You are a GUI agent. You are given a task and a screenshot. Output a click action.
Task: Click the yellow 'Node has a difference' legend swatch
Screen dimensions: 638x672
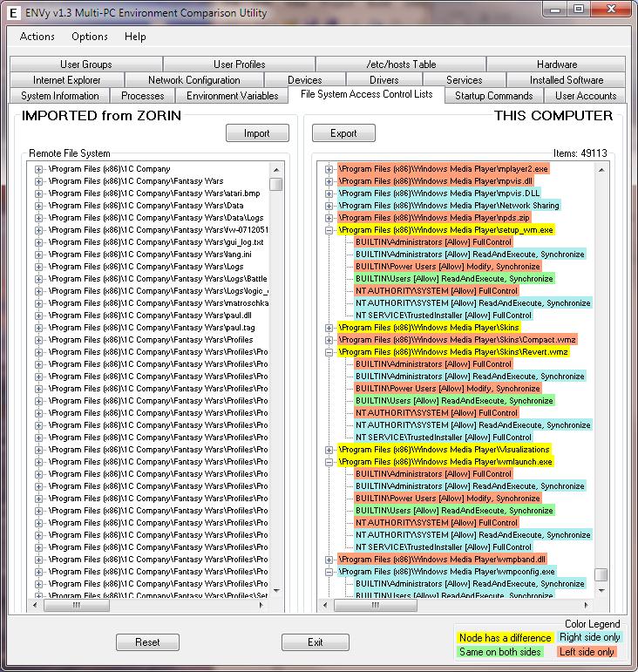point(505,638)
